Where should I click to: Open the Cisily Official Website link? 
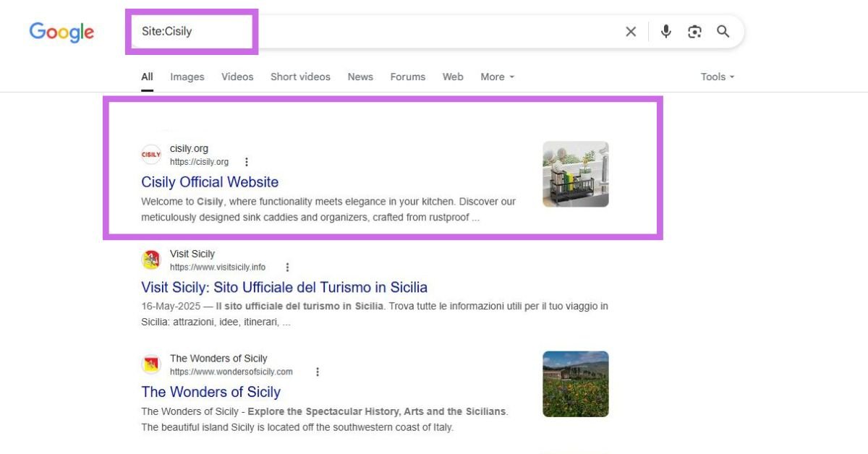pyautogui.click(x=210, y=182)
